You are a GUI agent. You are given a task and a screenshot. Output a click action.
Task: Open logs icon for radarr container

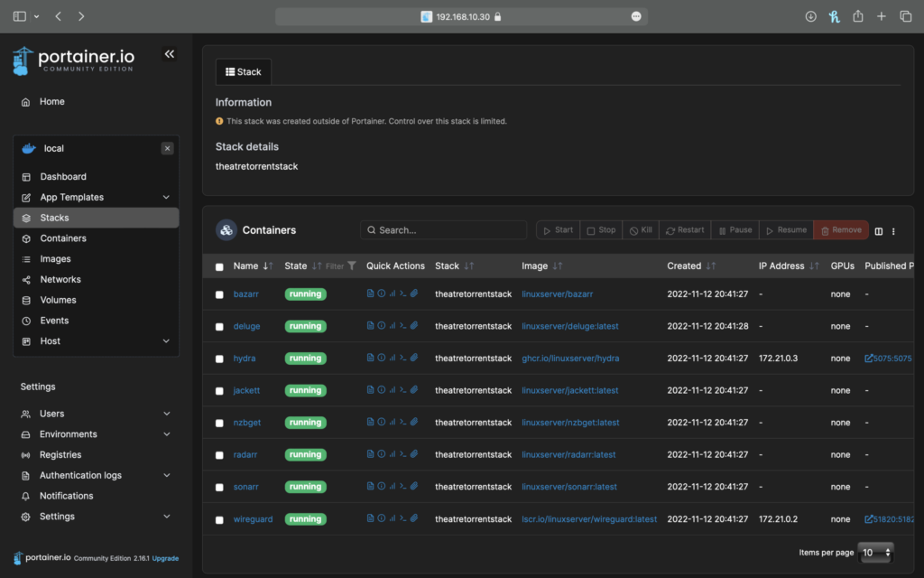(370, 454)
